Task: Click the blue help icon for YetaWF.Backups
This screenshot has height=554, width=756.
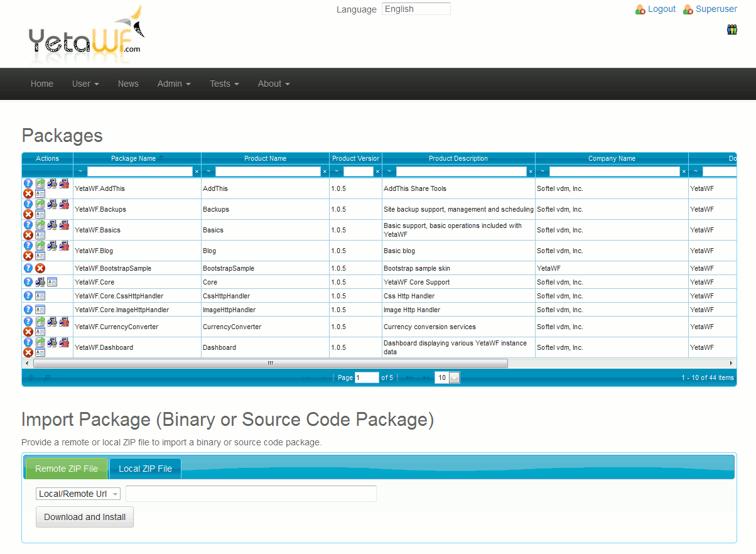Action: [28, 204]
